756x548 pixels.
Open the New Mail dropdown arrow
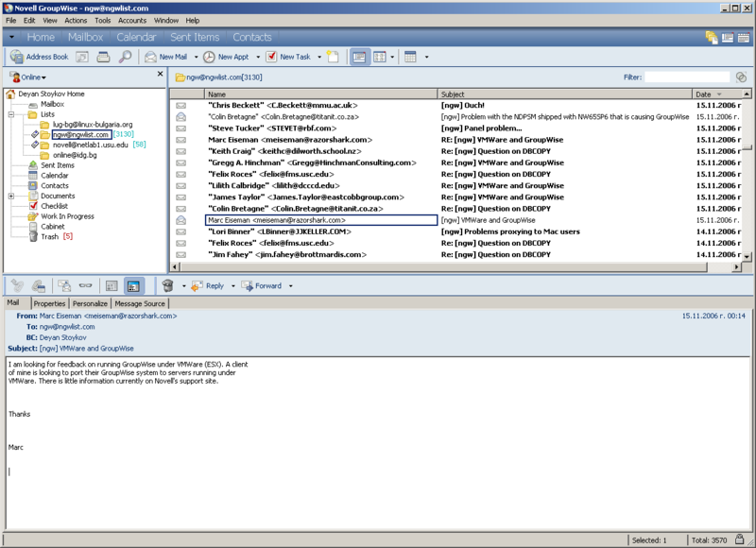click(197, 57)
